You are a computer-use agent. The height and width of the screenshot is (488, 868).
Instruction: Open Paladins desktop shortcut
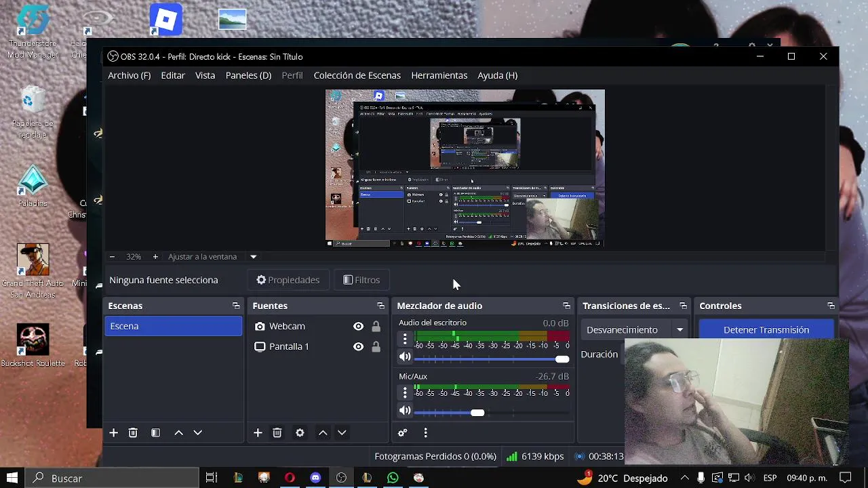pyautogui.click(x=33, y=187)
